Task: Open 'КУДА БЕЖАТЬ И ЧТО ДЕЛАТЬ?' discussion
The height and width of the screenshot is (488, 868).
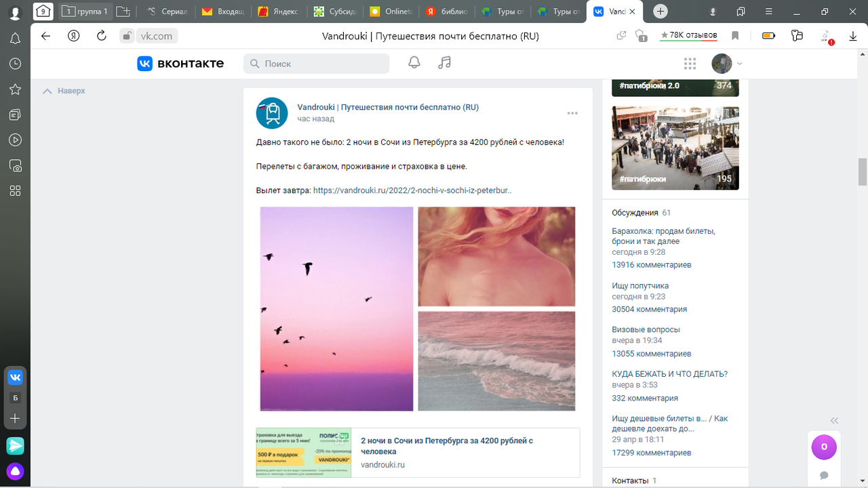Action: pos(669,374)
